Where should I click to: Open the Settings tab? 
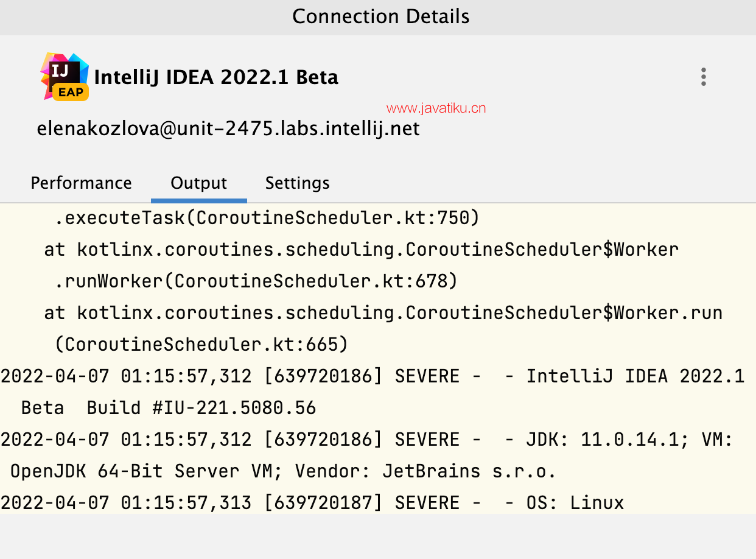[297, 183]
